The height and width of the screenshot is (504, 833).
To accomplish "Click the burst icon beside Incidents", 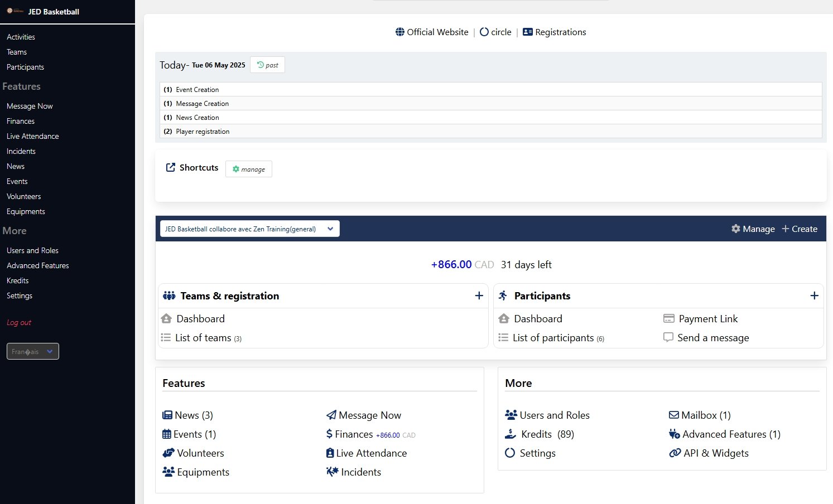I will (x=333, y=472).
